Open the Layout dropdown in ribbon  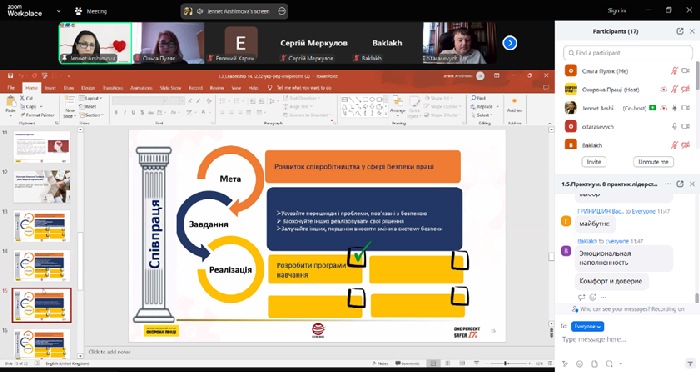coord(91,98)
